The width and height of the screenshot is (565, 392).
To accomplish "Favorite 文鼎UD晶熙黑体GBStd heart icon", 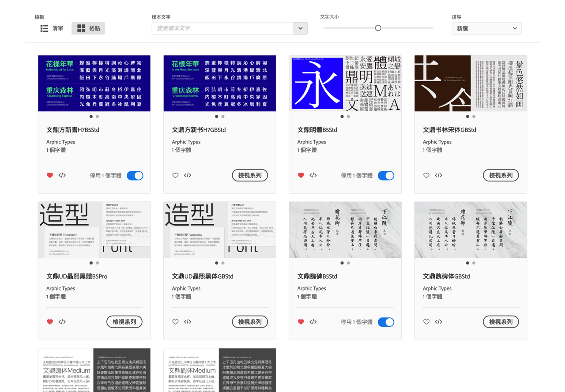I will point(175,322).
